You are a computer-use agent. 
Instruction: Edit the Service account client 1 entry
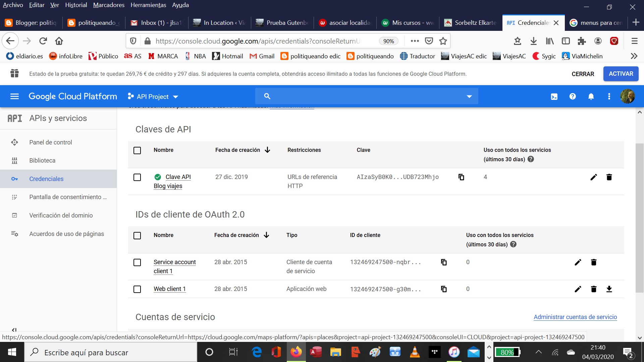578,262
